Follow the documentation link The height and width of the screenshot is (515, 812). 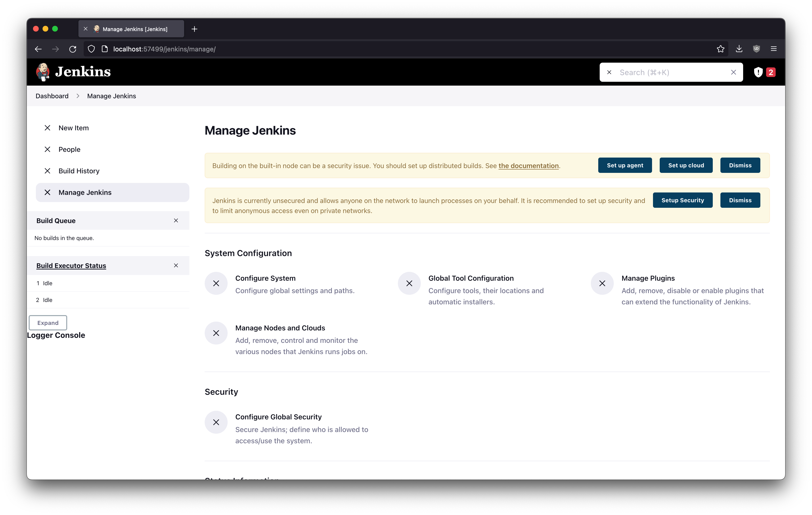click(528, 166)
